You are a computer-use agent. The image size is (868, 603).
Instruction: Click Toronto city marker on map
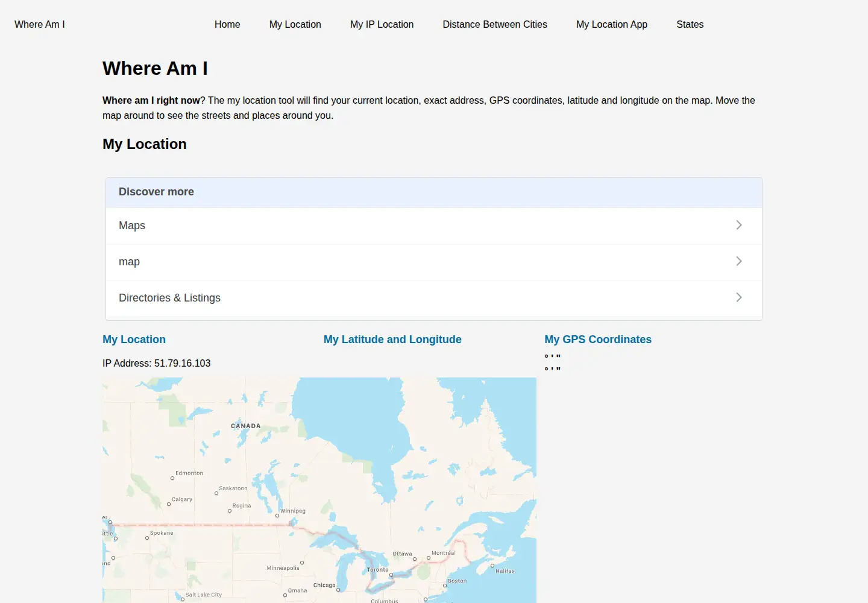pos(391,575)
